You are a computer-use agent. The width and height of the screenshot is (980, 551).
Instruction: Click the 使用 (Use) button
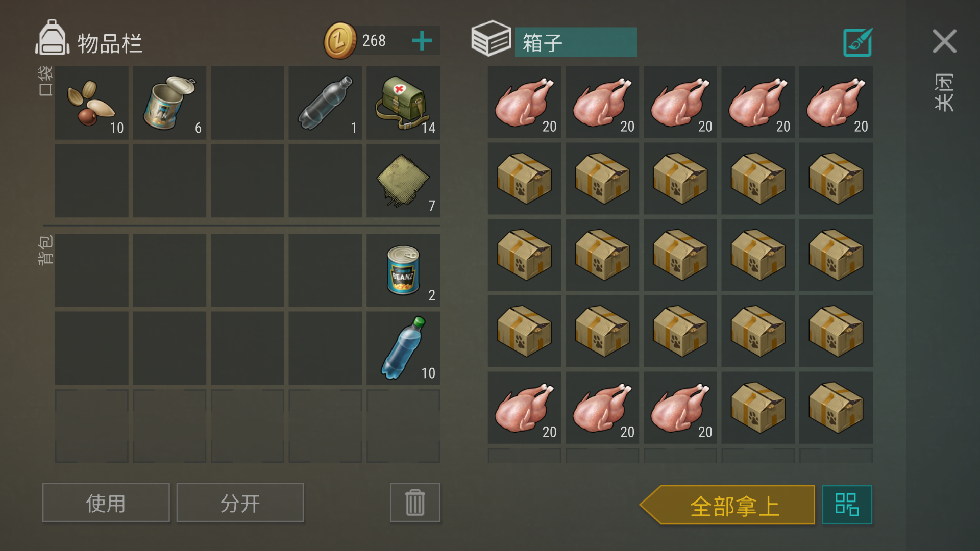coord(106,503)
